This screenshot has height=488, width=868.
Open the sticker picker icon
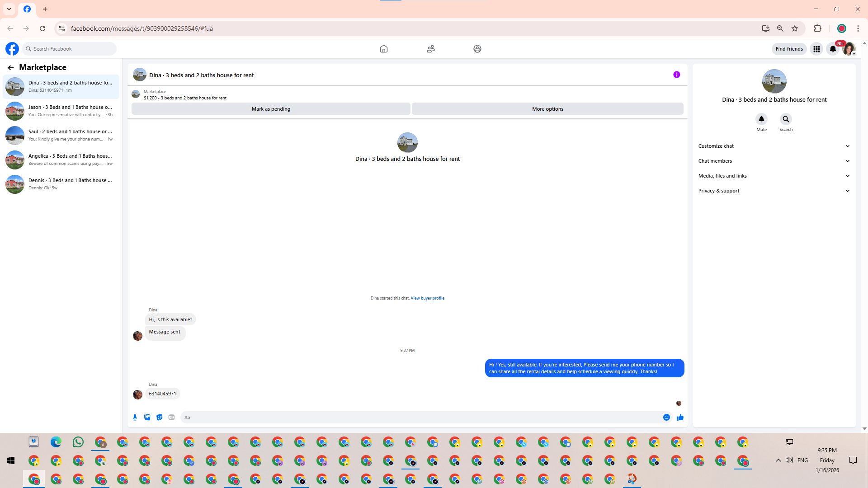[x=159, y=418]
